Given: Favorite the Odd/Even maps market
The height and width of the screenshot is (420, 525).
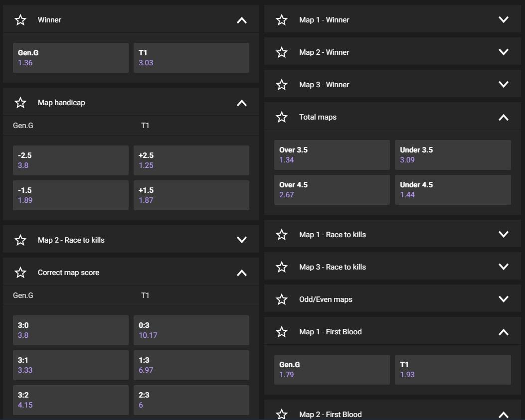Looking at the screenshot, I should (x=282, y=299).
